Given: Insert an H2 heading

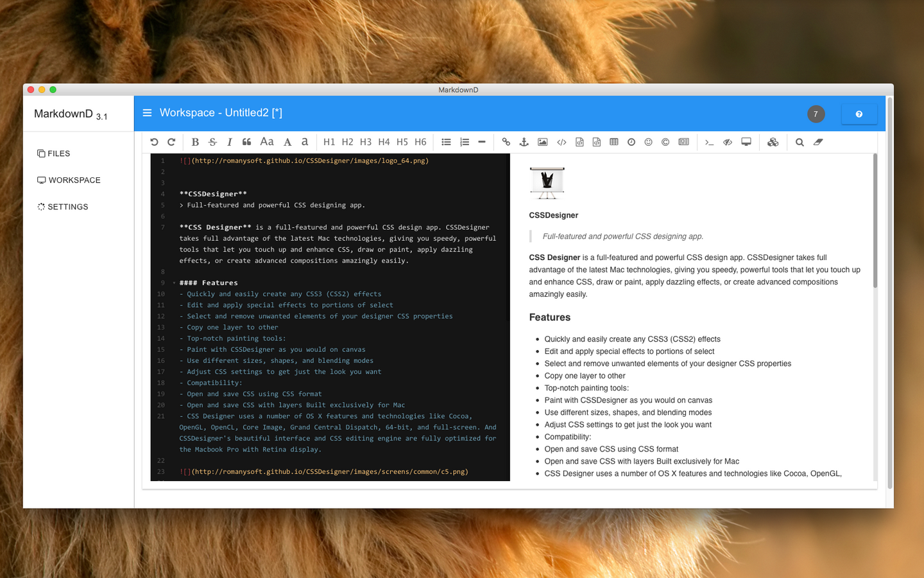Looking at the screenshot, I should [347, 142].
